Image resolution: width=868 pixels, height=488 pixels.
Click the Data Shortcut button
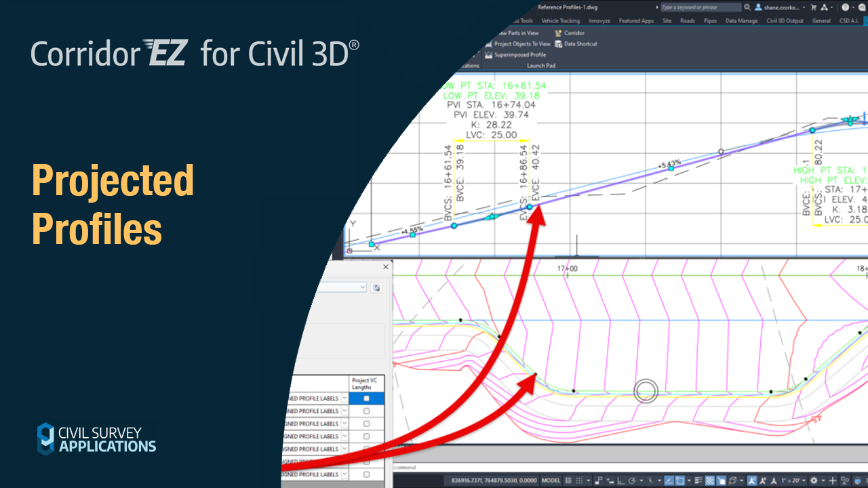575,44
